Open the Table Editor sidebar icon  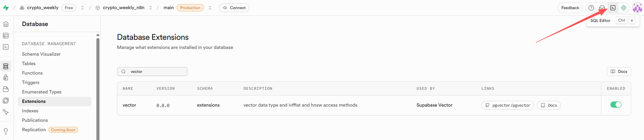coord(6,35)
